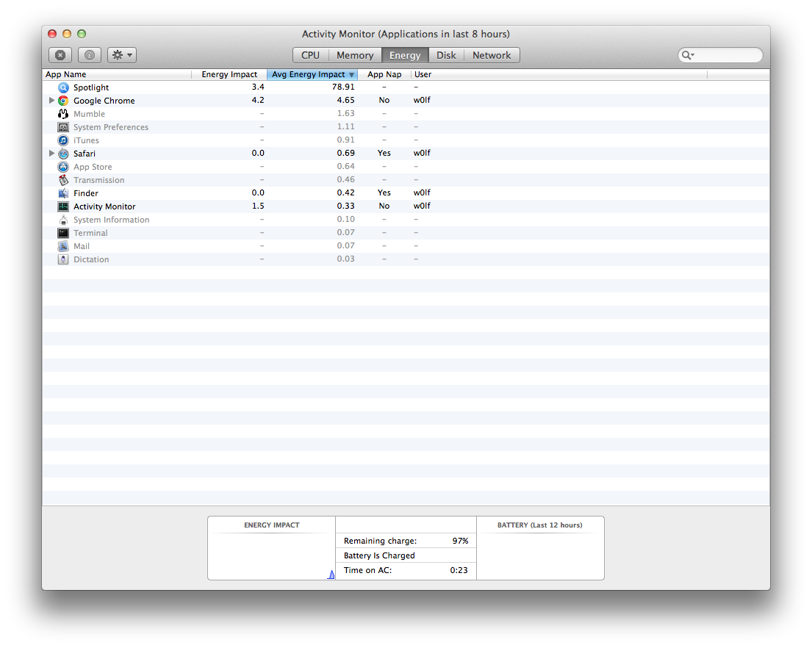
Task: Select the iTunes row name
Action: click(86, 140)
